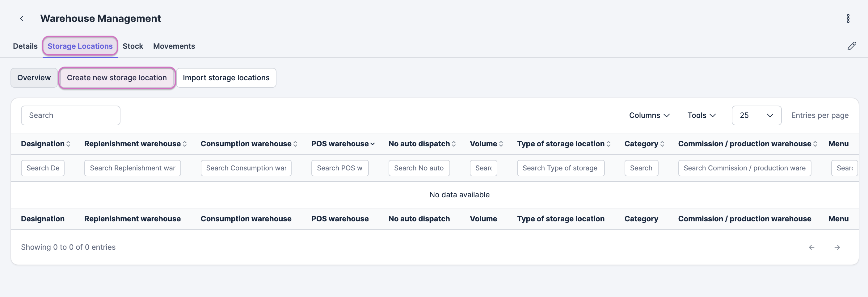Sort by No auto dispatch column
868x297 pixels.
453,144
